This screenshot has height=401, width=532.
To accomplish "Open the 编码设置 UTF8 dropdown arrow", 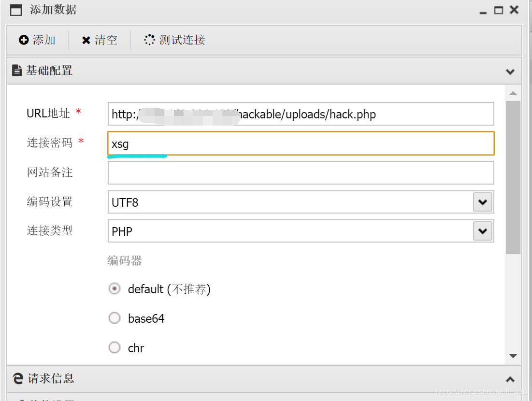I will click(x=482, y=202).
